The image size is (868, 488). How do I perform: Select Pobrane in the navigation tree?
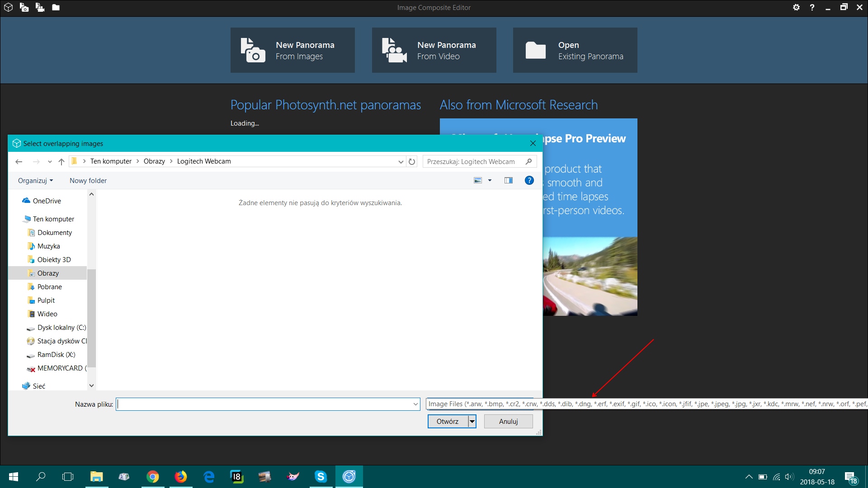click(50, 287)
